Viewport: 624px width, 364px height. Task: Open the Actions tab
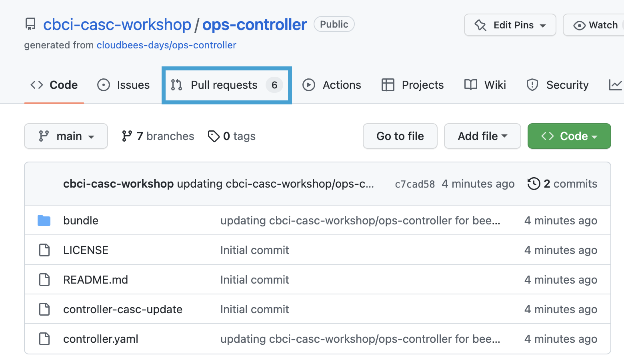point(332,85)
